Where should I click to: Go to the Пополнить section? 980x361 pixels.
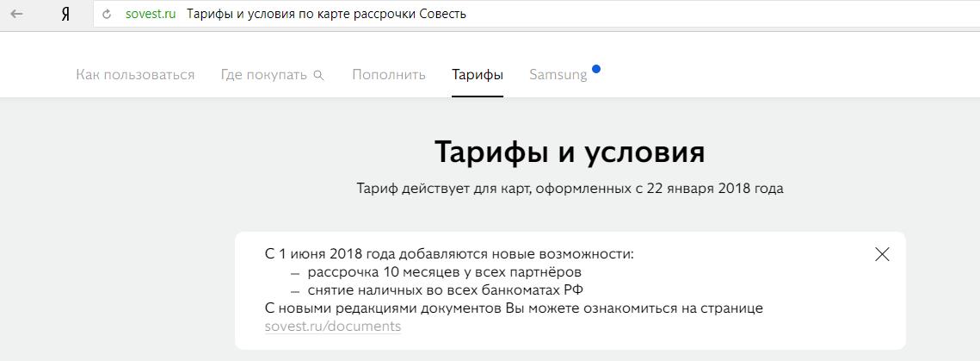pos(389,75)
